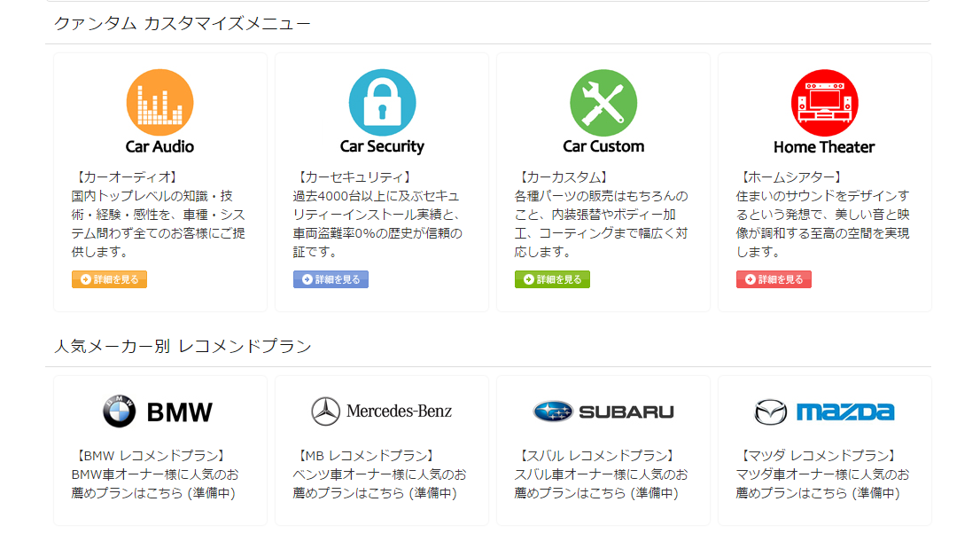
Task: Click orange 詳細を見る button for Car Audio
Action: (x=109, y=279)
